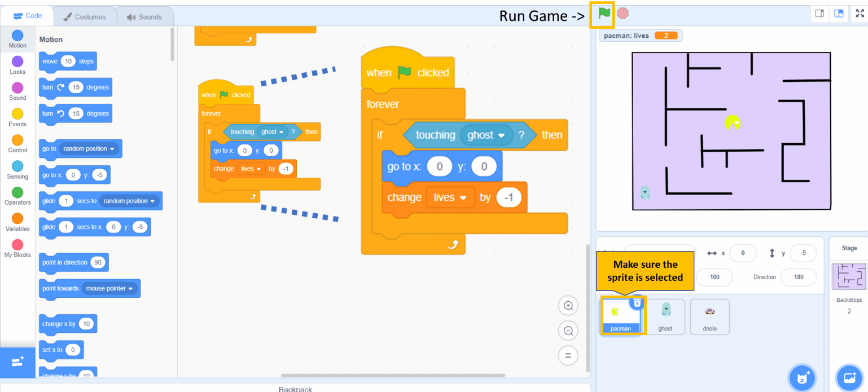Switch to large stage layout
Screen dimensions: 868x392
[x=839, y=14]
